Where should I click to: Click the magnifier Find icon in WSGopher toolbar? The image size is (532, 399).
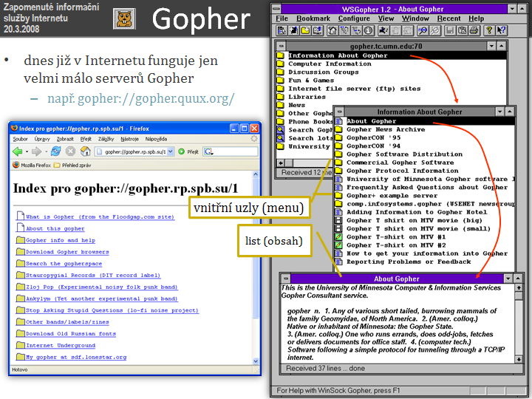coord(423,30)
